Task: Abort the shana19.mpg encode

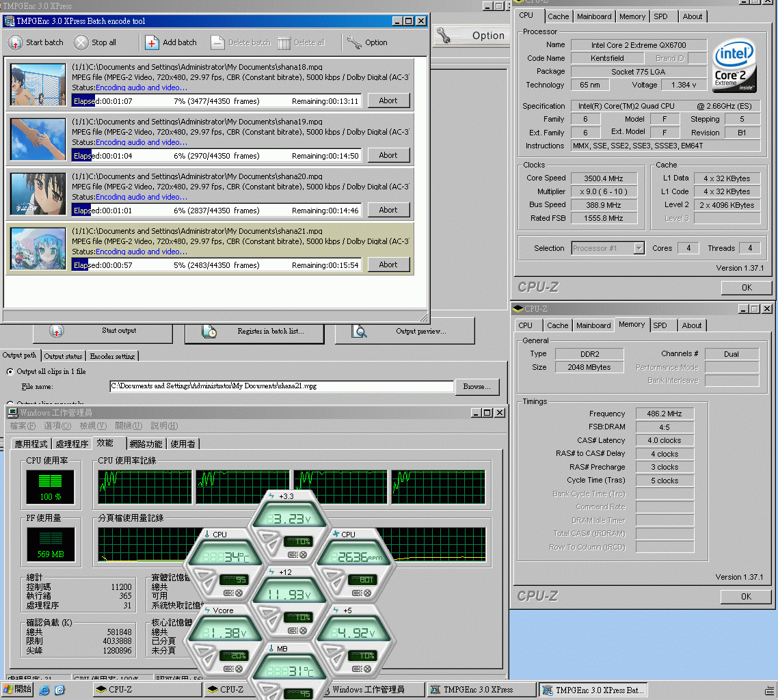Action: coord(388,155)
